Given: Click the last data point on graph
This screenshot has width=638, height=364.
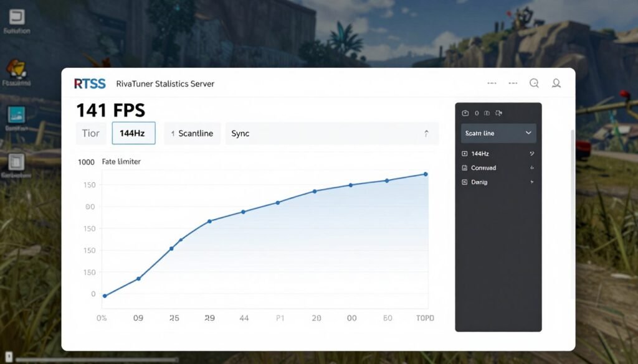Looking at the screenshot, I should (x=426, y=174).
